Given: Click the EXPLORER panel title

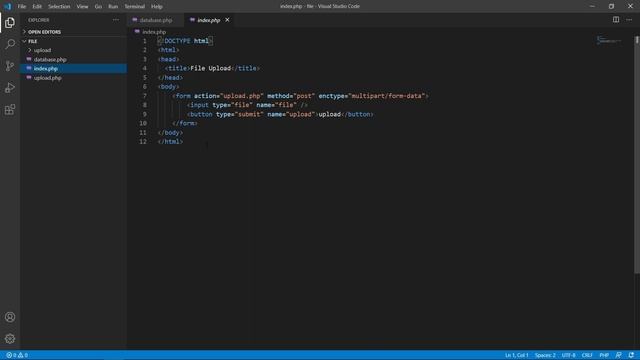Looking at the screenshot, I should [x=39, y=20].
